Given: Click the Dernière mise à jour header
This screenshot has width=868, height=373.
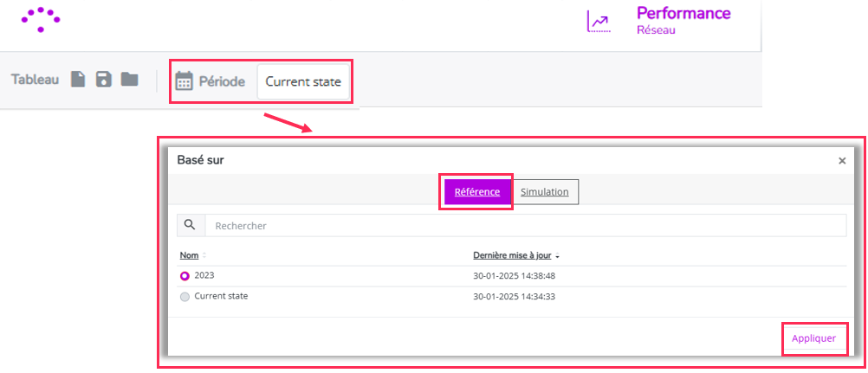Looking at the screenshot, I should click(x=512, y=255).
